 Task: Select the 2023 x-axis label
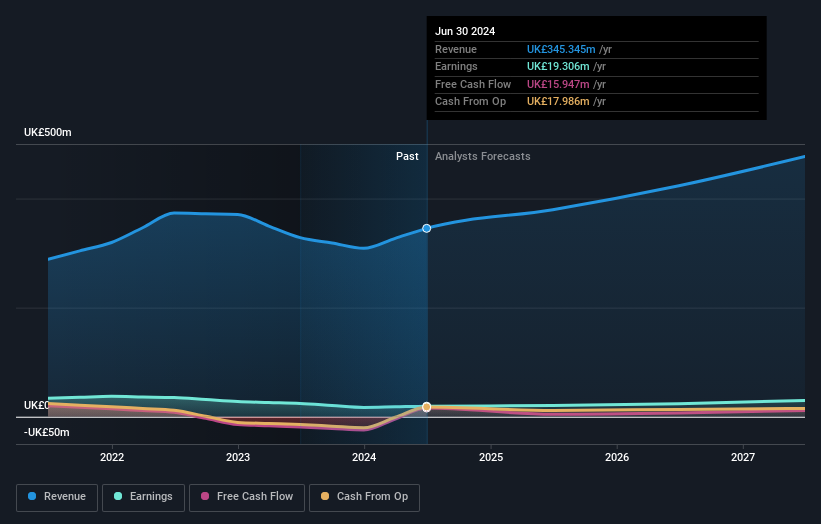(x=238, y=457)
